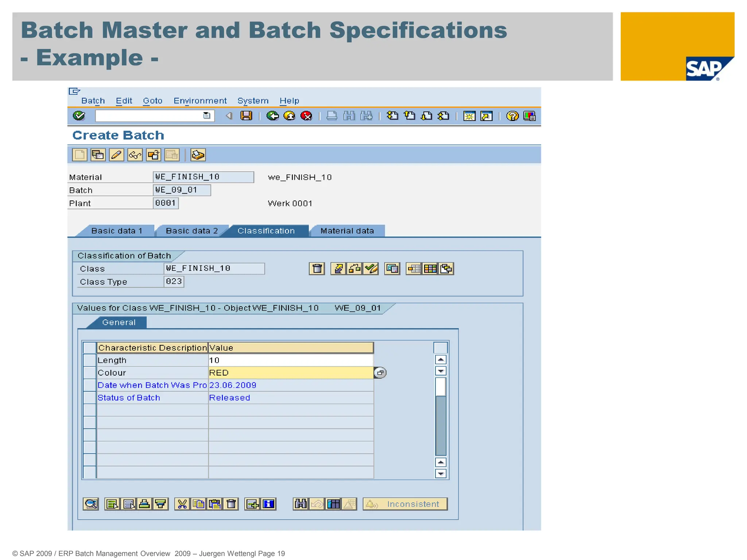
Task: Click the Value column header
Action: coord(291,348)
